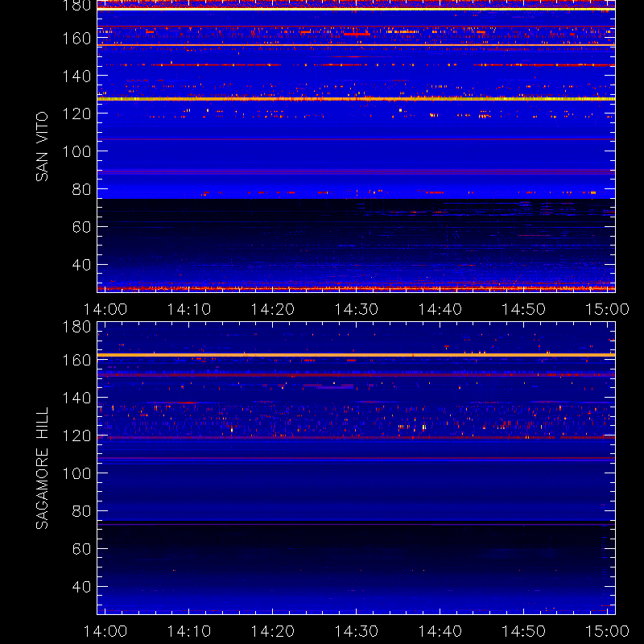
Task: Select the 60 label on Sagamore Hill axis
Action: click(81, 549)
